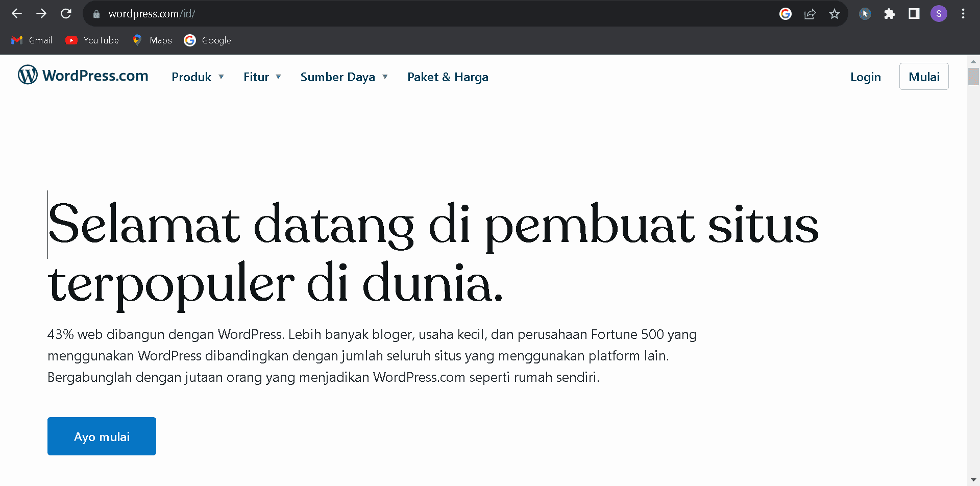This screenshot has width=980, height=486.
Task: Go forward with the forward arrow
Action: click(x=41, y=14)
